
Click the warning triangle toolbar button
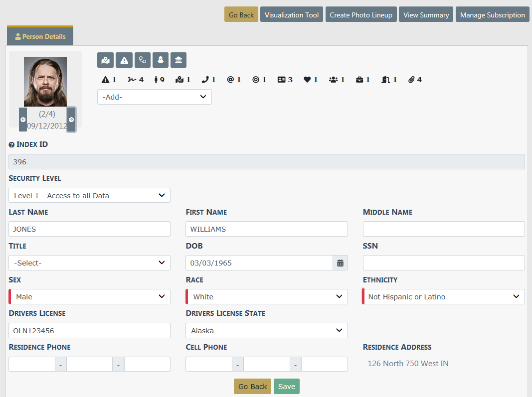[124, 60]
